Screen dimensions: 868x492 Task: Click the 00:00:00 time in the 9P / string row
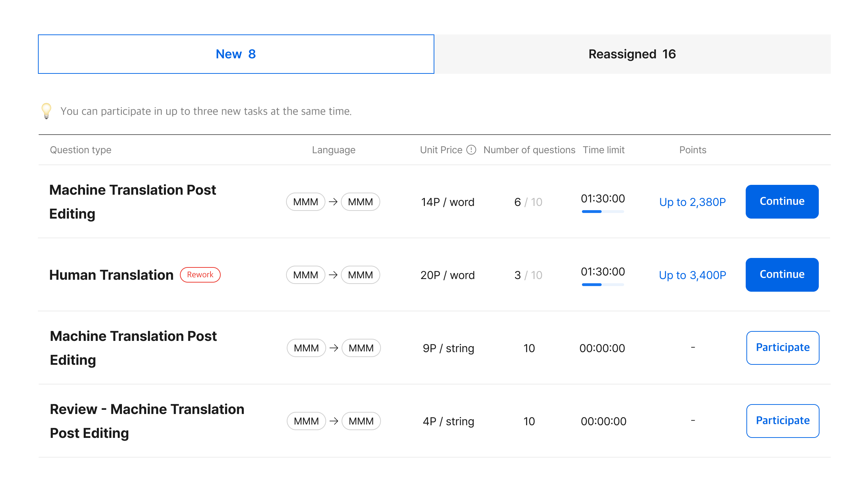click(x=602, y=348)
